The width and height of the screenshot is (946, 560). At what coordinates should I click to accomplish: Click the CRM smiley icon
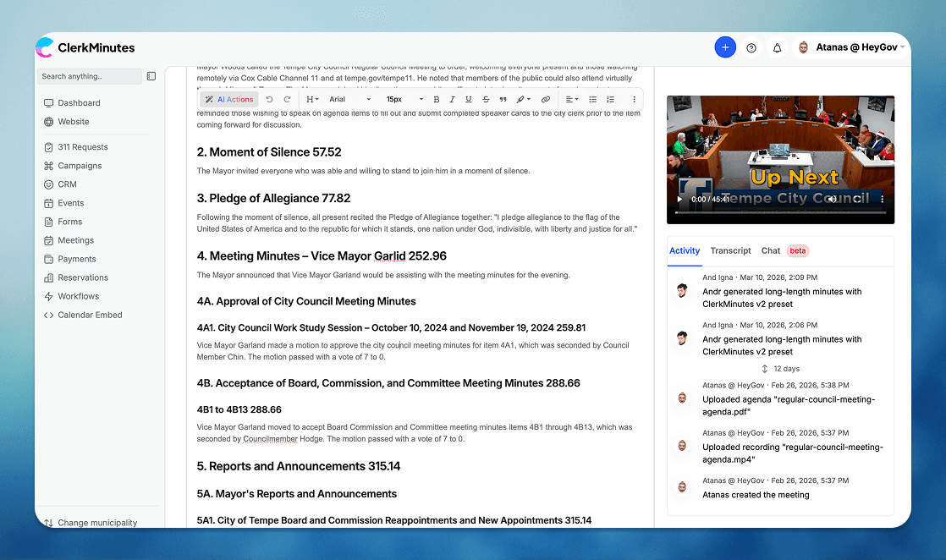[x=48, y=184]
